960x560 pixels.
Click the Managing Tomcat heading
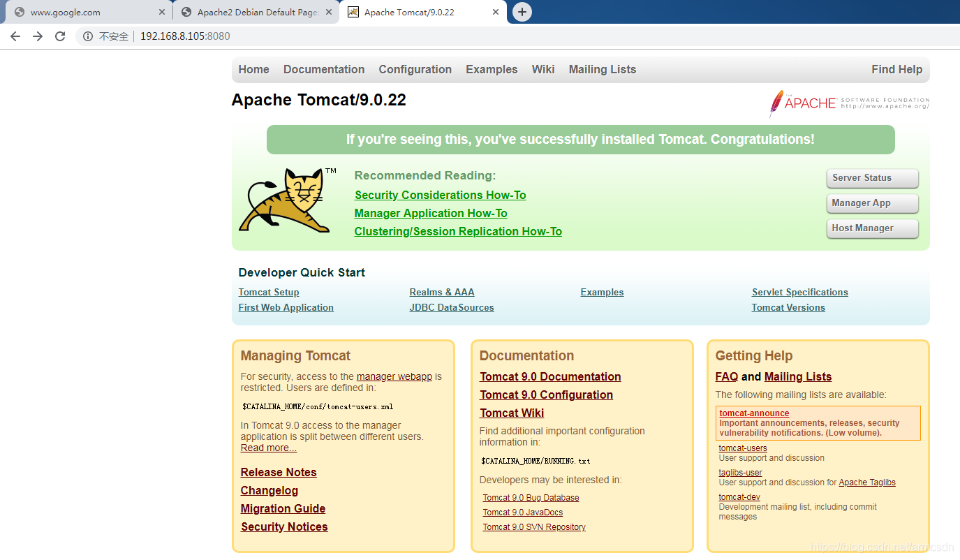[295, 355]
